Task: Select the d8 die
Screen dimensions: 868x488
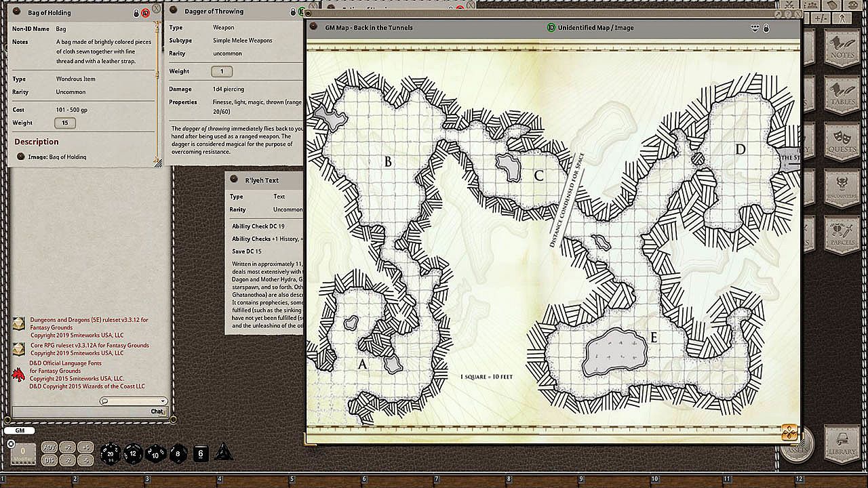Action: point(178,453)
